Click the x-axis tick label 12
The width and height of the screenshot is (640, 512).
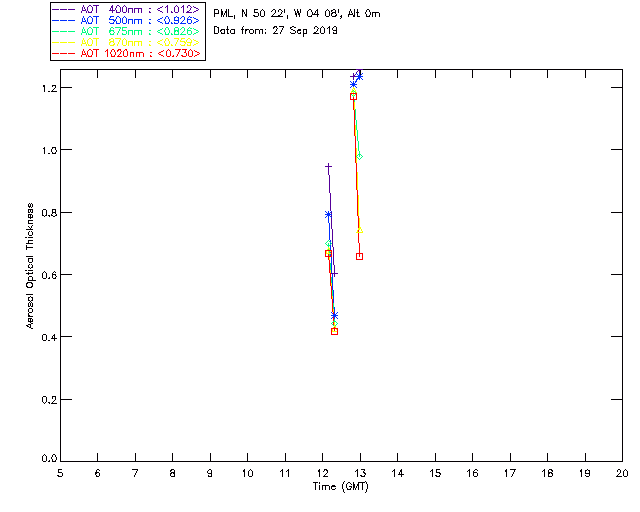click(322, 473)
